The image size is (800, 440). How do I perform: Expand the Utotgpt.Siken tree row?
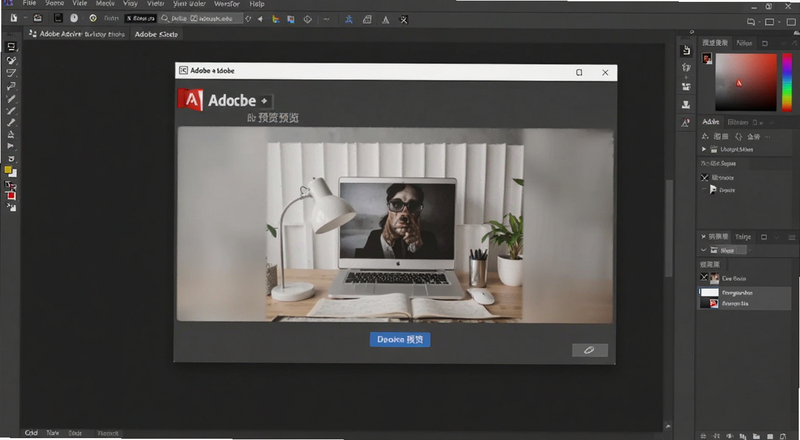click(704, 149)
